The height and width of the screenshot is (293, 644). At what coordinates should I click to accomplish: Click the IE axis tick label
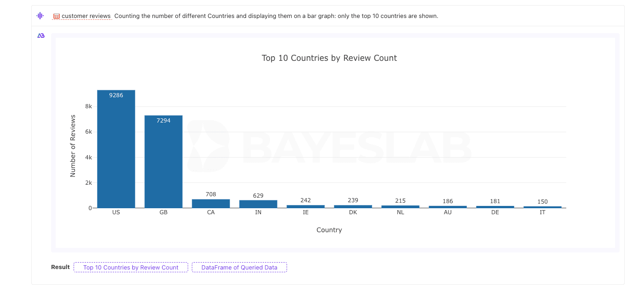[x=305, y=212]
